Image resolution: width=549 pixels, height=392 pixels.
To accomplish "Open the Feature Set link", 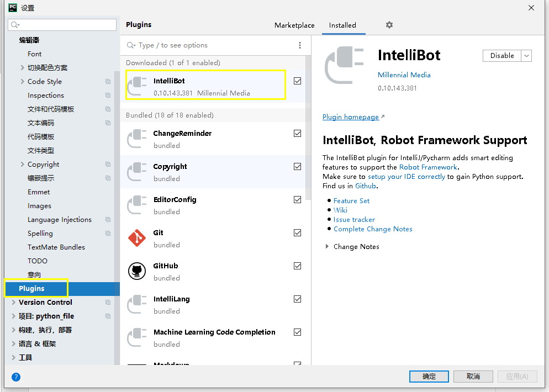I will point(351,200).
